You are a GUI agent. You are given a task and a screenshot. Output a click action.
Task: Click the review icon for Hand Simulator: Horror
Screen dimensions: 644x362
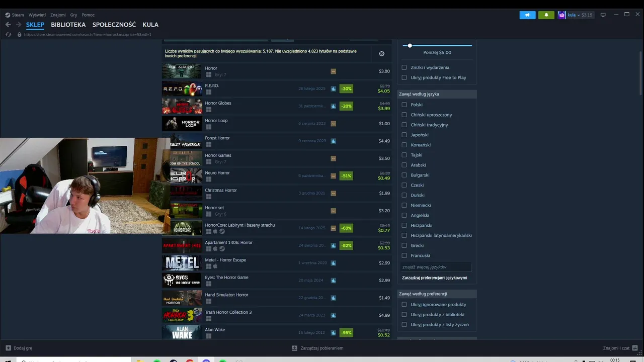click(x=333, y=298)
